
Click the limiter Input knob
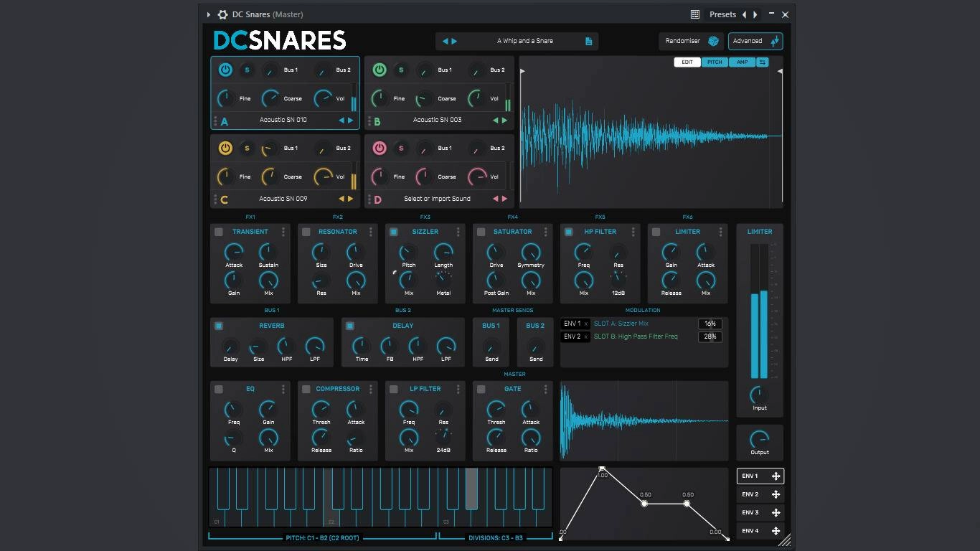click(759, 395)
